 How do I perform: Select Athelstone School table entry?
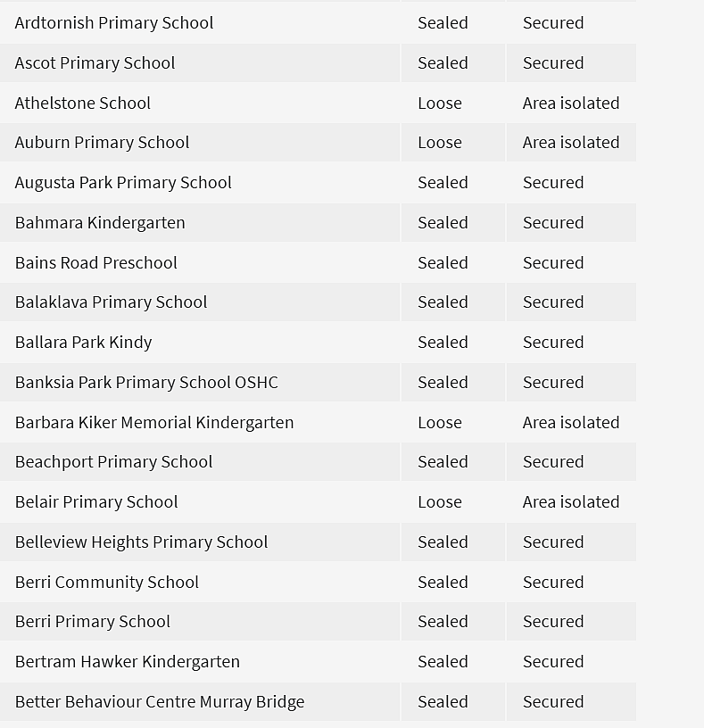tap(318, 103)
